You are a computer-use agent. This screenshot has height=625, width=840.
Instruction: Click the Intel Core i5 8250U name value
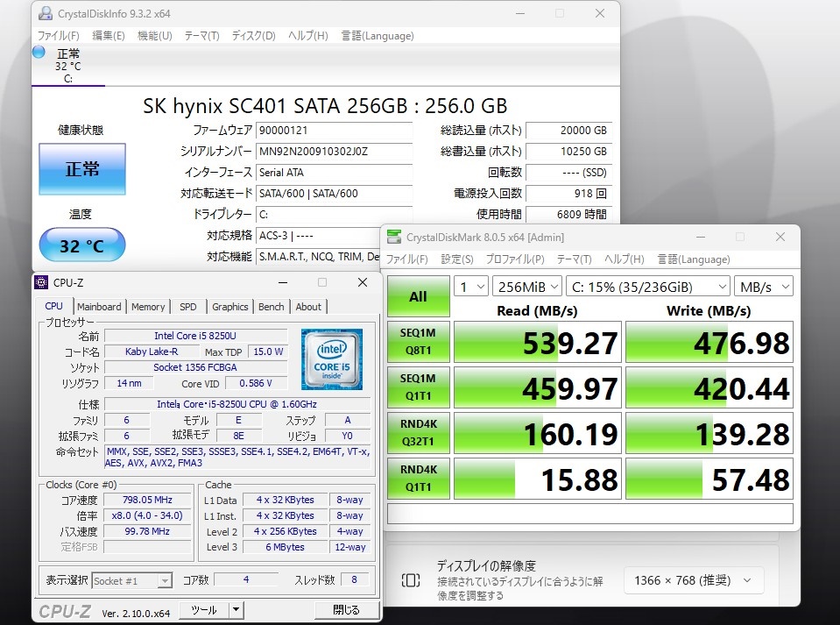coord(195,336)
